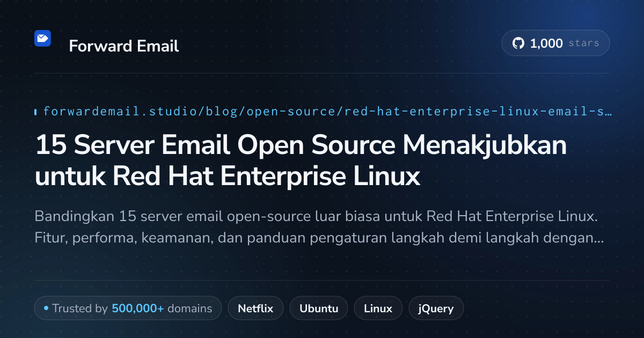644x338 pixels.
Task: Select the Linux tag pill
Action: 378,308
